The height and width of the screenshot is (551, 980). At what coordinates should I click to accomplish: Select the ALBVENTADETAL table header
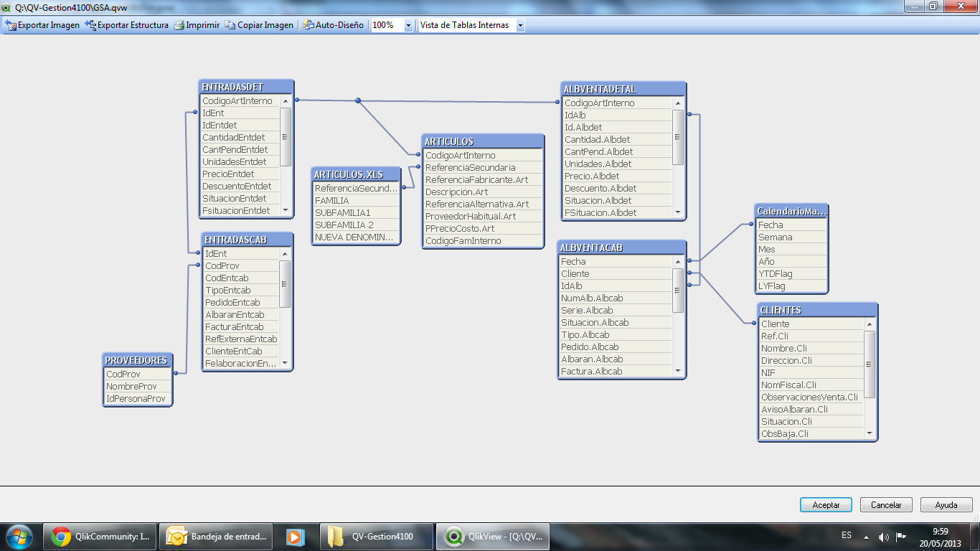[623, 89]
